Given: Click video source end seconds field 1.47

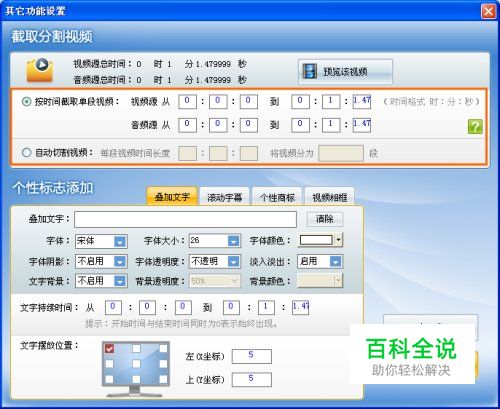Looking at the screenshot, I should tap(362, 102).
